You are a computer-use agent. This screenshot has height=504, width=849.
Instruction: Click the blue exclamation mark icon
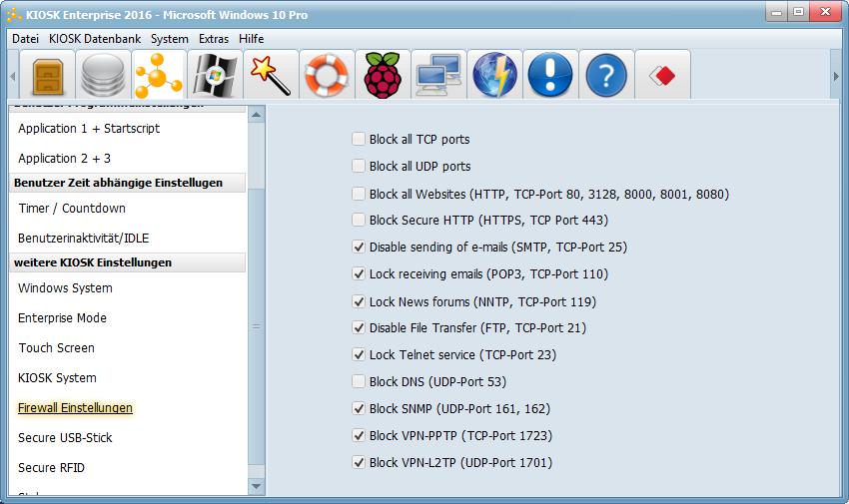click(x=550, y=75)
